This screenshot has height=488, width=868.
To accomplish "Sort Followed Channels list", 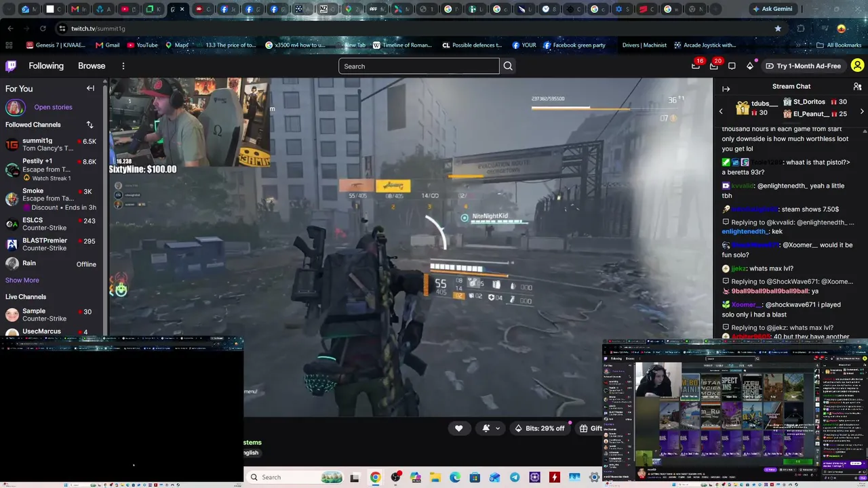I will [90, 125].
